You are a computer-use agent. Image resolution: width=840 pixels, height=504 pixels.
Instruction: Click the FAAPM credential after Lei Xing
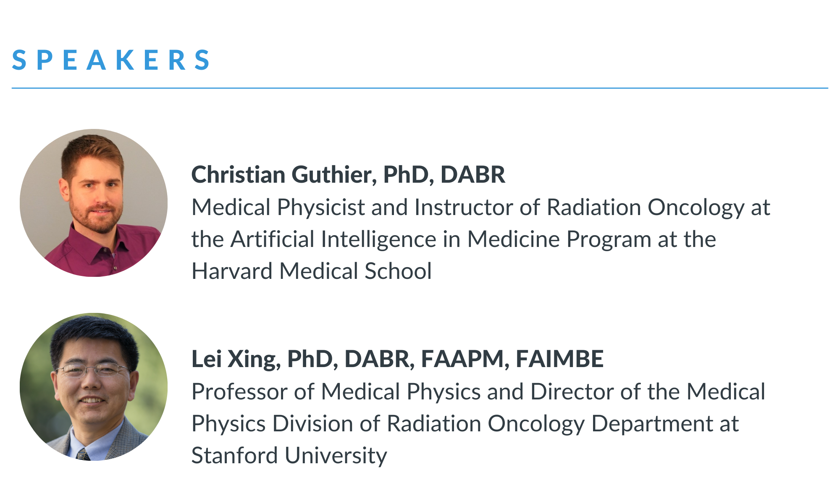coord(465,360)
